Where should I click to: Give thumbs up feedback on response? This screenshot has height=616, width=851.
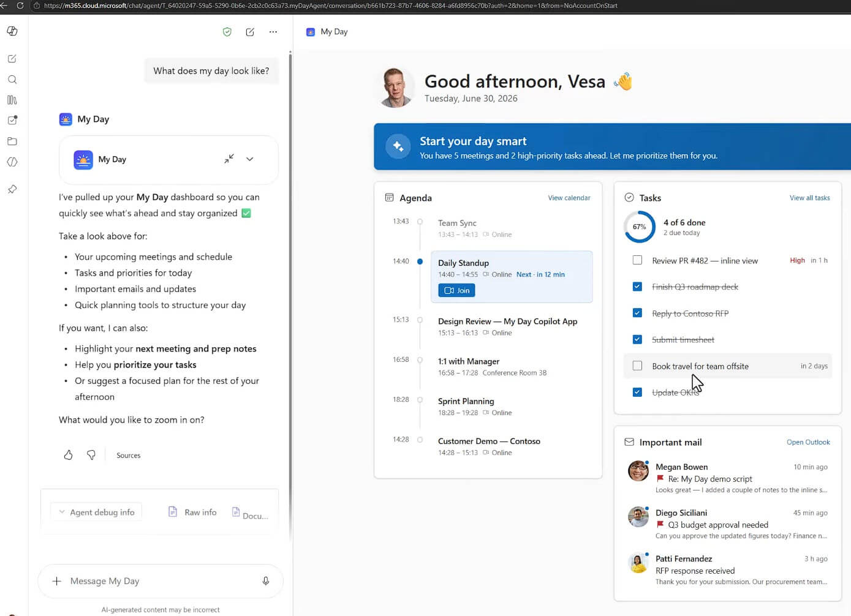[69, 455]
